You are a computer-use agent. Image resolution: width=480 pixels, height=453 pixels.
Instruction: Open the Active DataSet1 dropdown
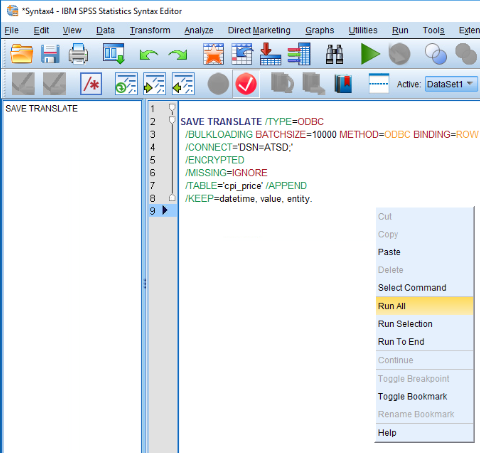click(x=451, y=84)
